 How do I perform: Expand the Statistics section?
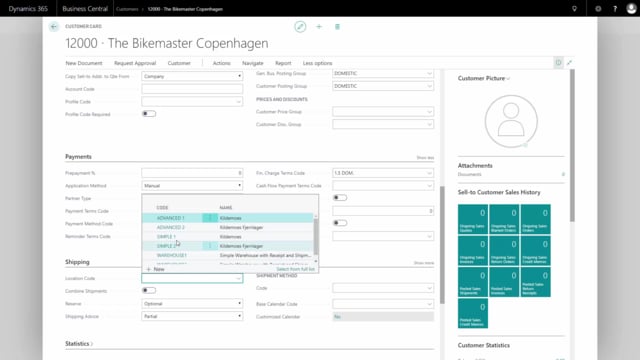pyautogui.click(x=79, y=344)
